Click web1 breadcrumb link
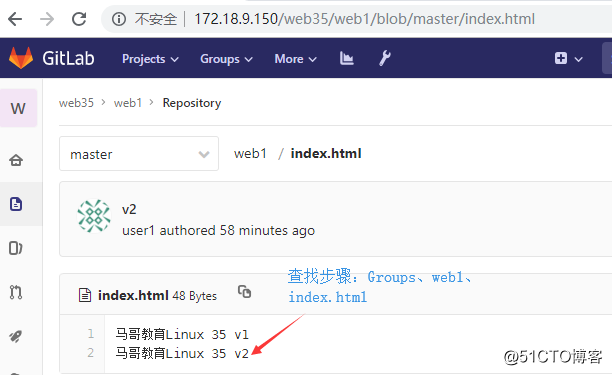The image size is (612, 375). 128,103
